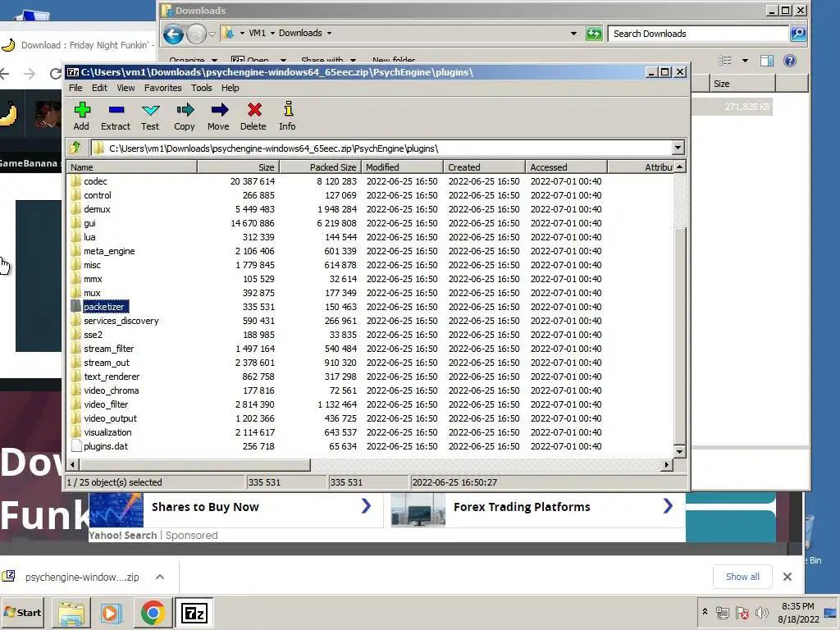Open the Edit menu
The height and width of the screenshot is (630, 840).
pyautogui.click(x=99, y=88)
